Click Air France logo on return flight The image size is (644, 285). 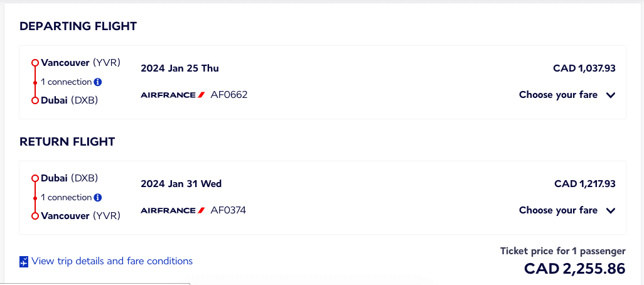click(173, 210)
